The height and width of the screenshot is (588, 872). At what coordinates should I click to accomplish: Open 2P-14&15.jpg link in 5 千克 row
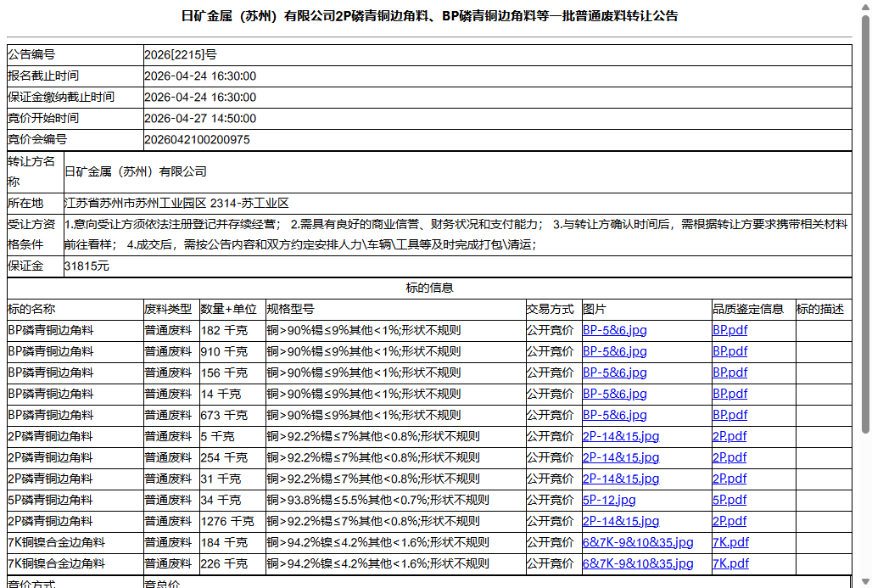(x=621, y=436)
